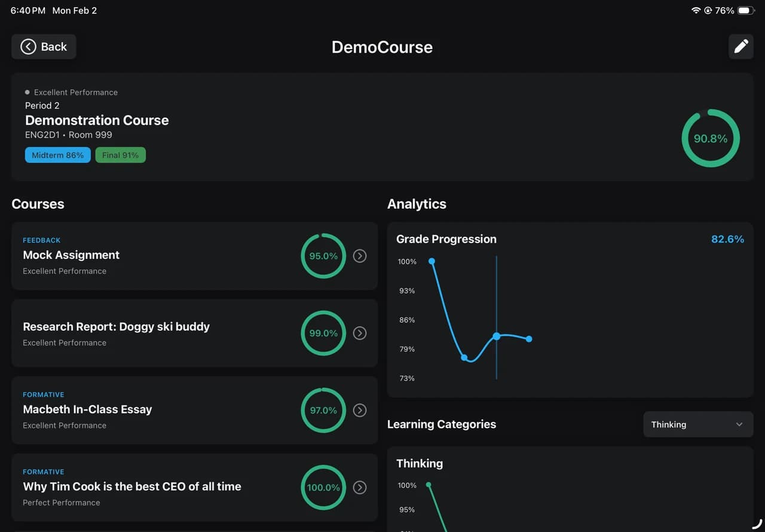
Task: Select the Midterm 86% badge
Action: point(58,155)
